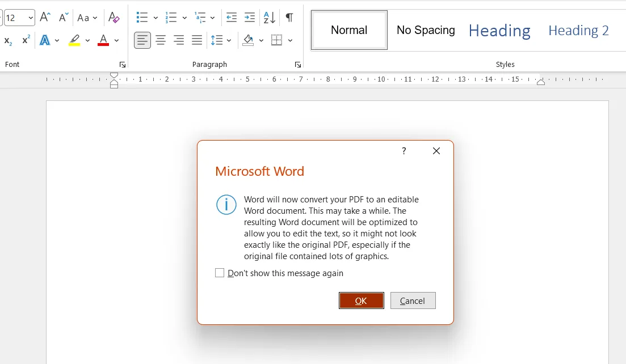Image resolution: width=626 pixels, height=364 pixels.
Task: Open Change Case dropdown arrow
Action: 95,18
